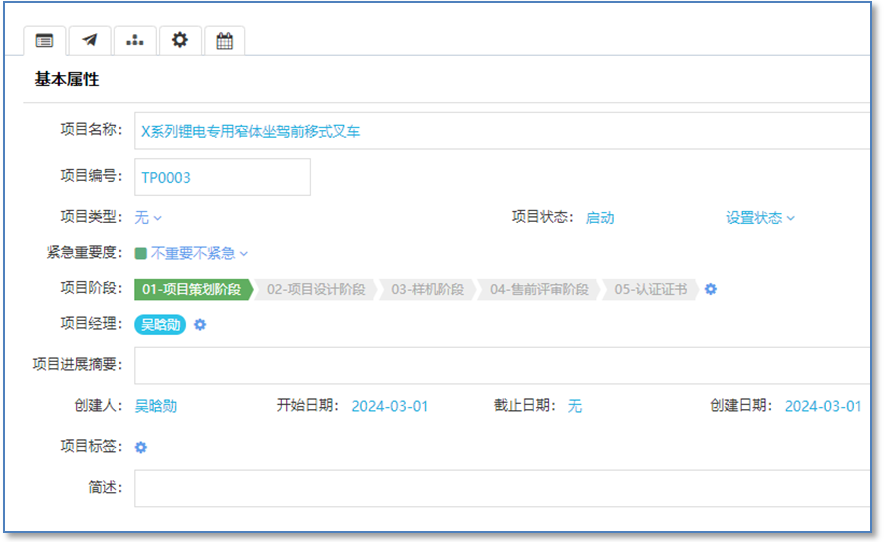Click the 项目标签 gear icon
Screen dimensions: 884x542
pyautogui.click(x=141, y=447)
